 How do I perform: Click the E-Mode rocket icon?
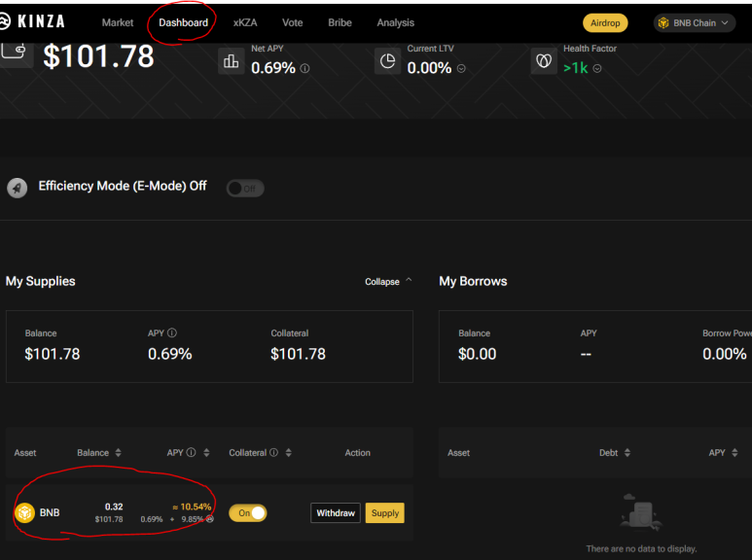[17, 188]
